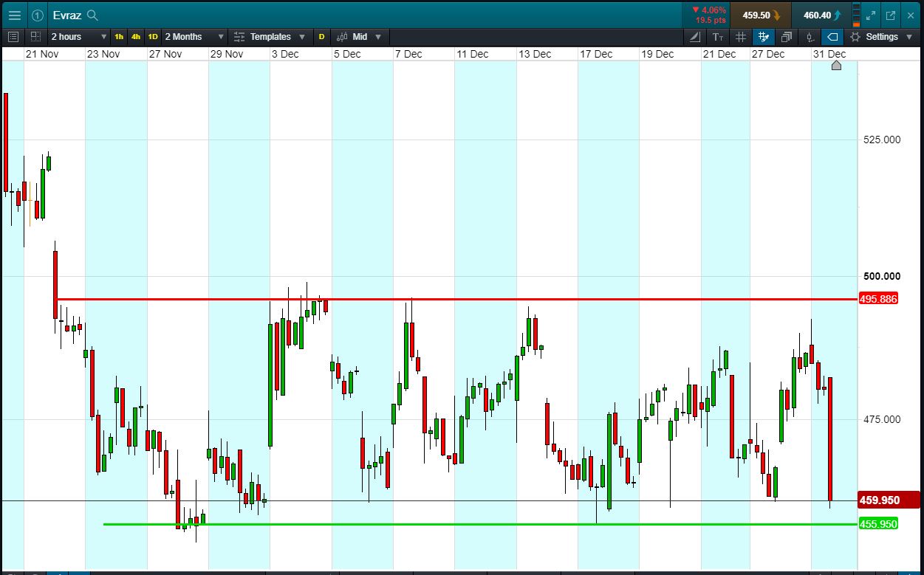Click the dotted layout grid icon
The height and width of the screenshot is (575, 924).
point(35,36)
